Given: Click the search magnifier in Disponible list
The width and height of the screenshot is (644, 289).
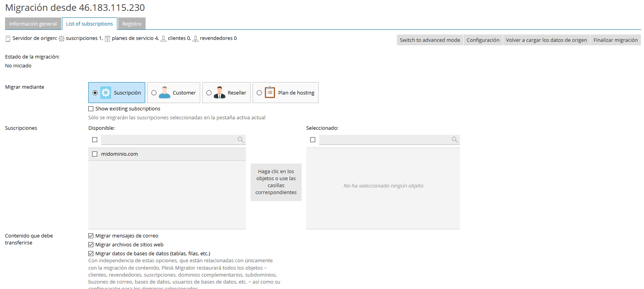Looking at the screenshot, I should tap(240, 140).
